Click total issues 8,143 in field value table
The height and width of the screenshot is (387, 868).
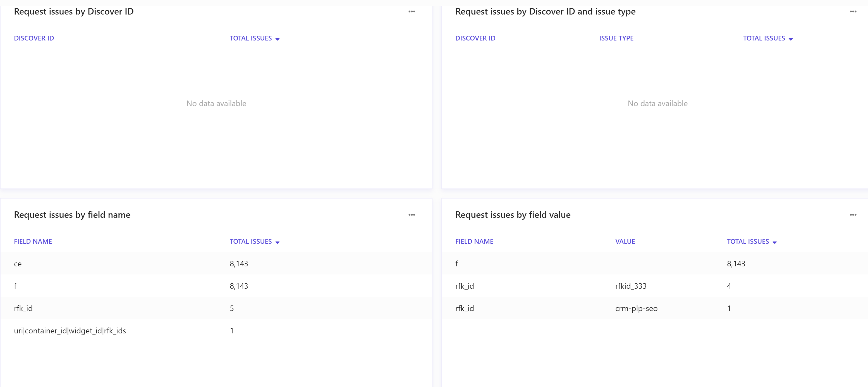[x=736, y=264]
